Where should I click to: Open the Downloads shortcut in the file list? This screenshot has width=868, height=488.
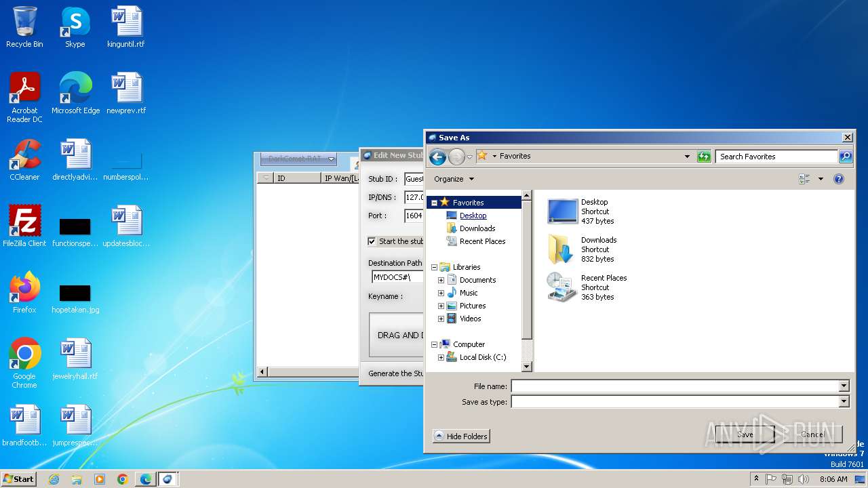coord(587,249)
